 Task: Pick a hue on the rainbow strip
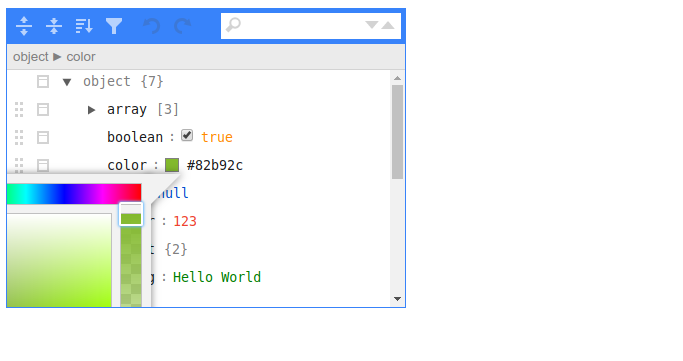coord(74,194)
